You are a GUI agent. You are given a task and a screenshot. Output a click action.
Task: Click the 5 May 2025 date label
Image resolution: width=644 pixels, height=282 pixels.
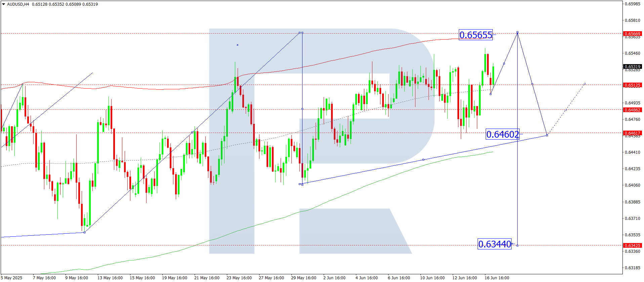click(12, 278)
